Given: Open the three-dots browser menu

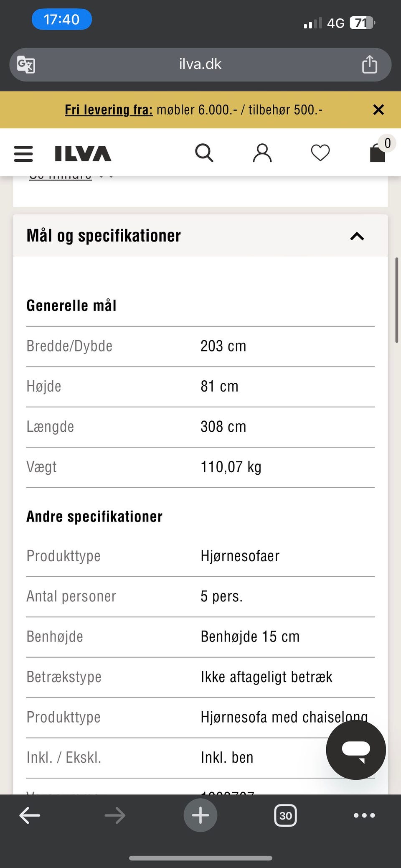Looking at the screenshot, I should point(363,815).
